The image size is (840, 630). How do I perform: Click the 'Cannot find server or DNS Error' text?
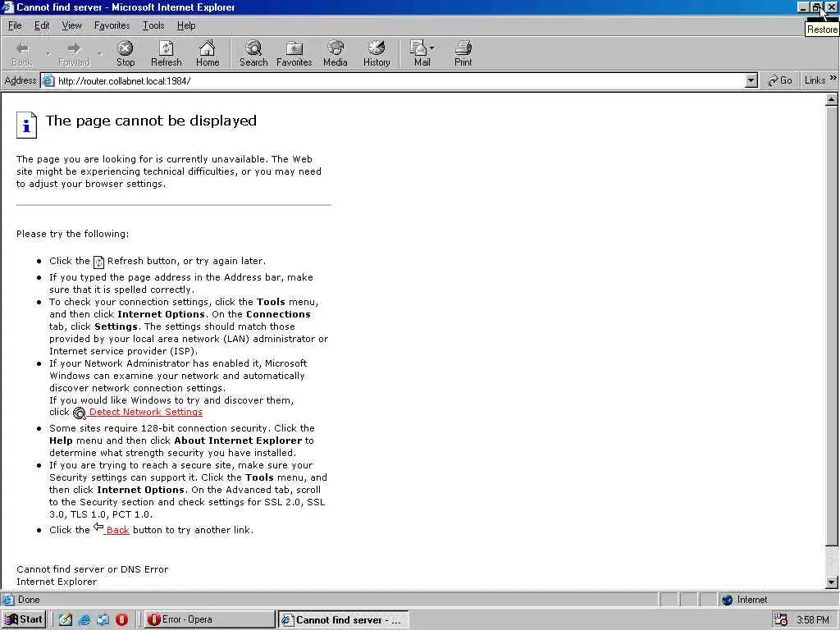92,569
